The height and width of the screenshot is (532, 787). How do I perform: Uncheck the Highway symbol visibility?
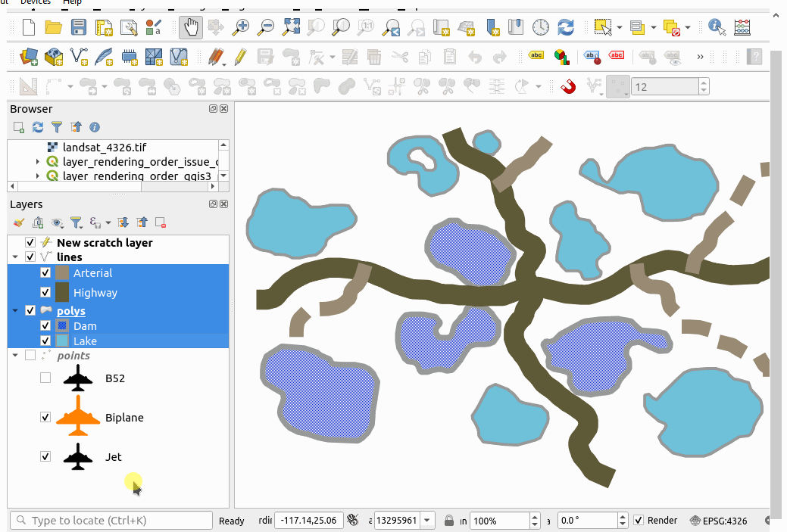pos(45,293)
